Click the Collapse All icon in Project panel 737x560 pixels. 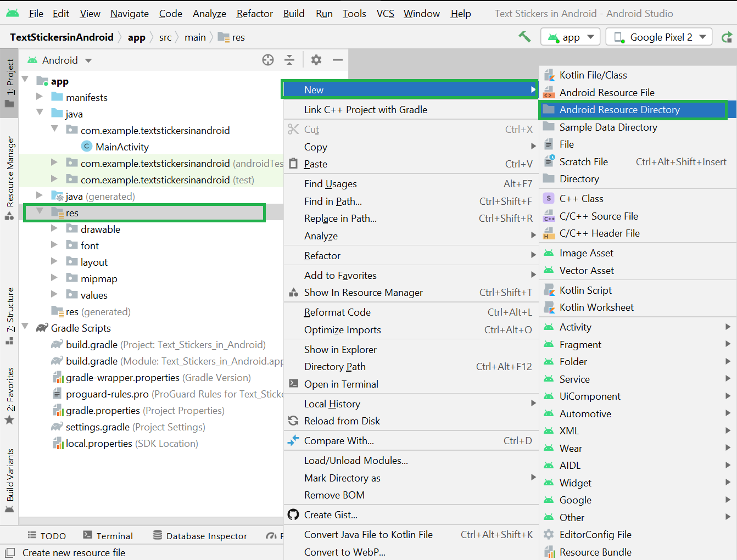coord(289,60)
